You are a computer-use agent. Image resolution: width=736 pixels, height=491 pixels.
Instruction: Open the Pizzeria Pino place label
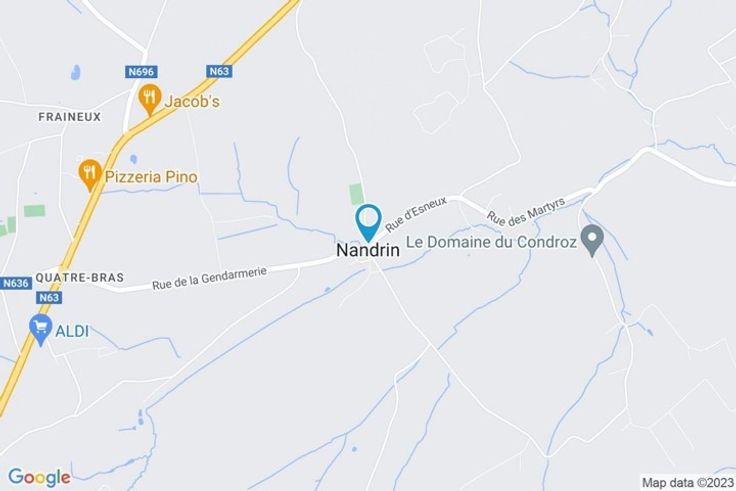151,177
